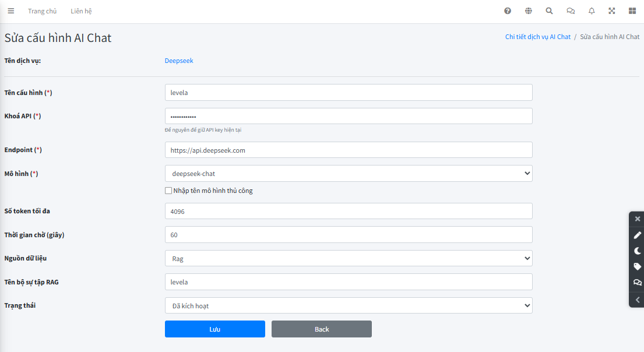Switch to dark mode with the moon icon
The width and height of the screenshot is (644, 352).
pyautogui.click(x=638, y=251)
